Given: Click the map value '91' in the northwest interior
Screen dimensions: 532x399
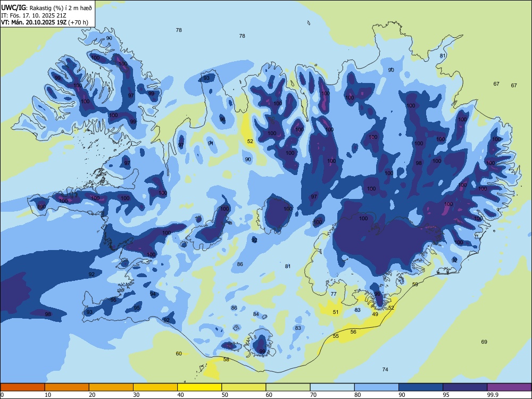Looking at the screenshot, I should pos(211,143).
